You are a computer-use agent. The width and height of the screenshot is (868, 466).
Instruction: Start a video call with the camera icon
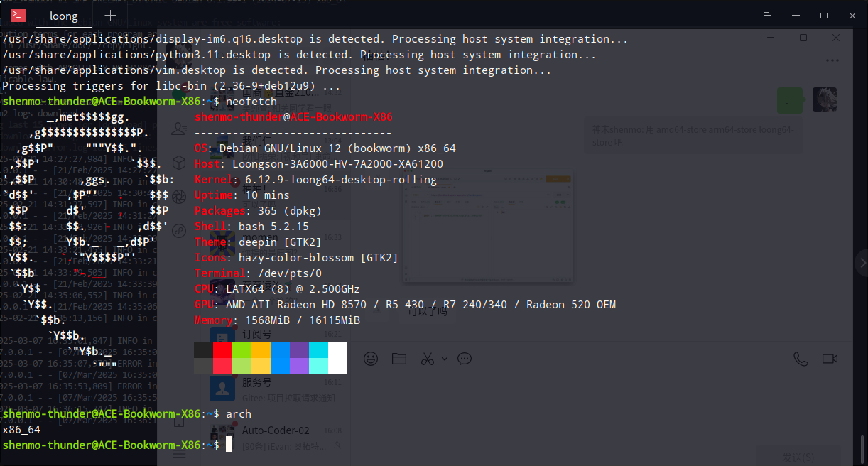click(x=830, y=359)
